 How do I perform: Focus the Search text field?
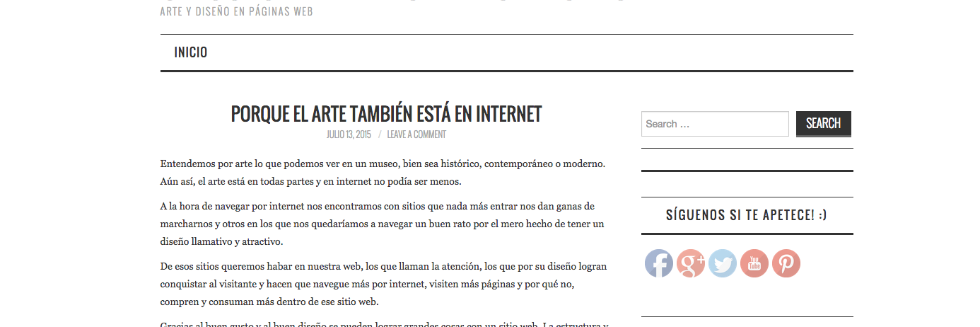[715, 124]
